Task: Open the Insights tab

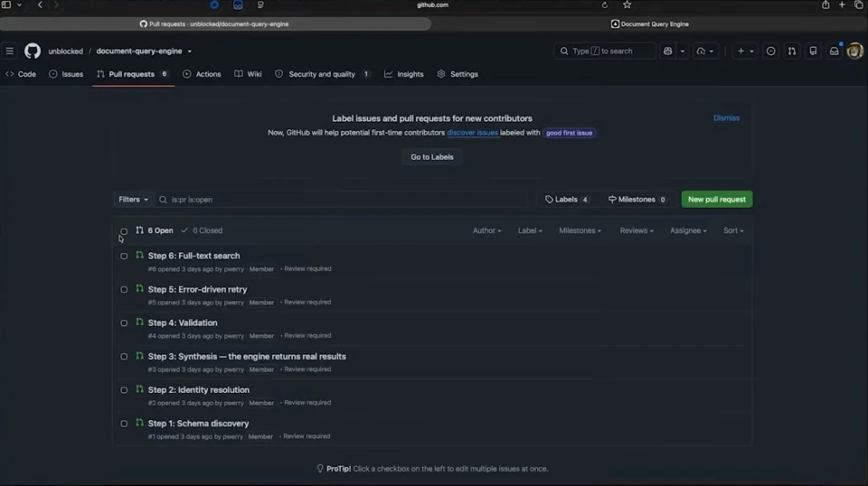Action: (x=403, y=74)
